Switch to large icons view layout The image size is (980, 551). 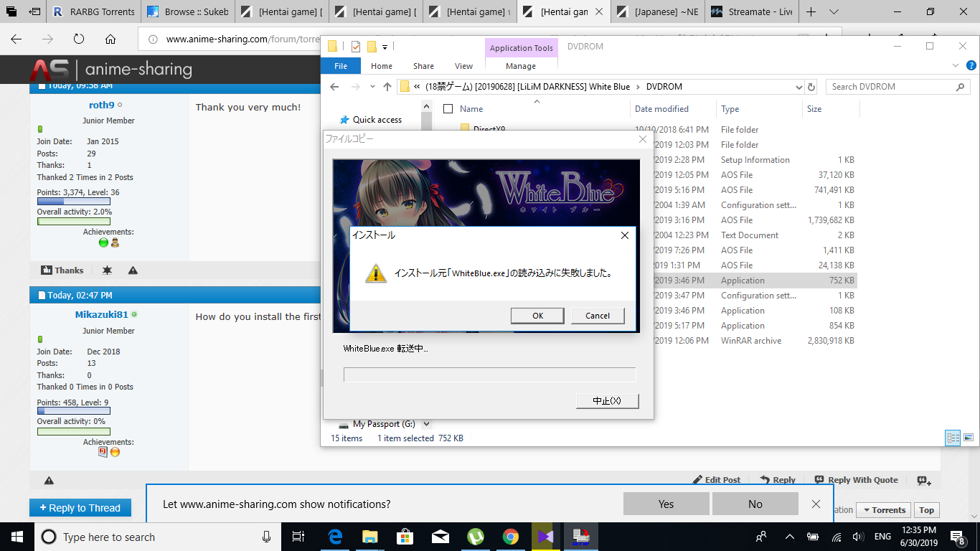[968, 438]
